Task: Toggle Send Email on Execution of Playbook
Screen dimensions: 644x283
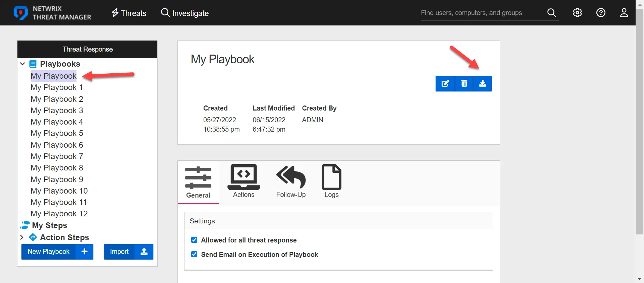Action: click(x=194, y=254)
